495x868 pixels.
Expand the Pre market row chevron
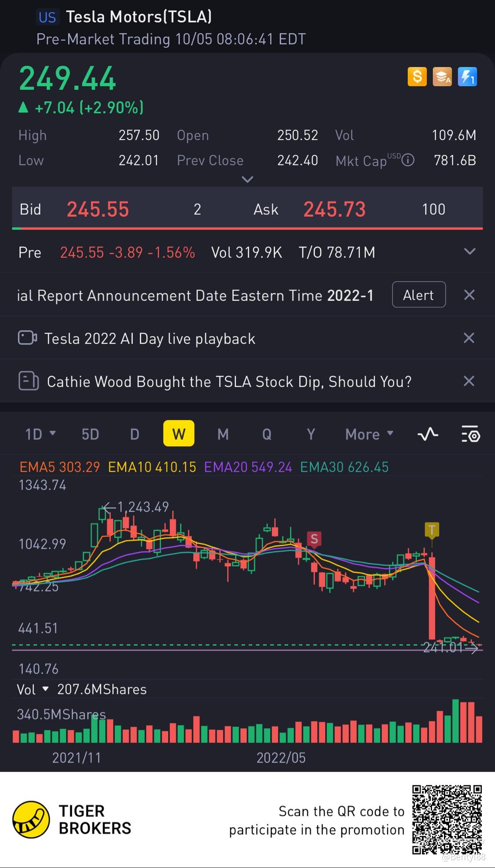[469, 251]
